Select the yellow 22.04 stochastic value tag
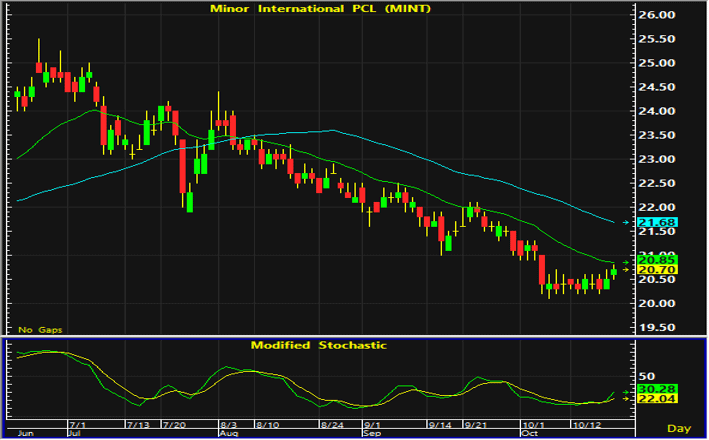 (x=657, y=399)
